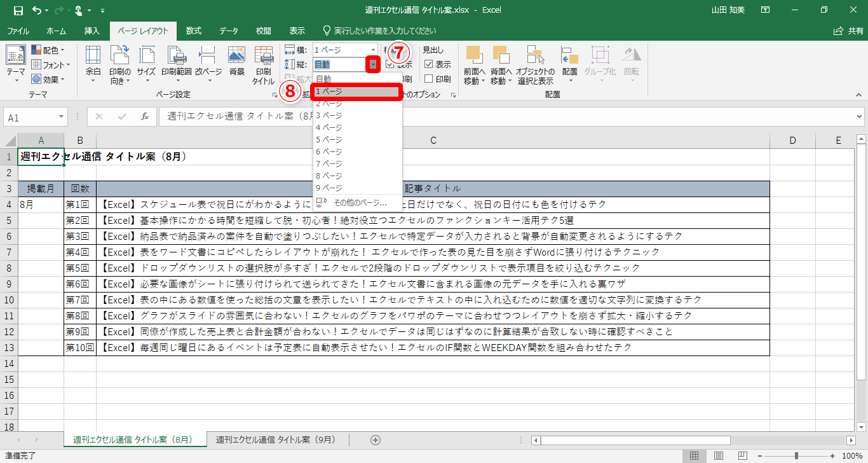Click the 共有 (Share) button
This screenshot has height=463, width=868.
(848, 31)
